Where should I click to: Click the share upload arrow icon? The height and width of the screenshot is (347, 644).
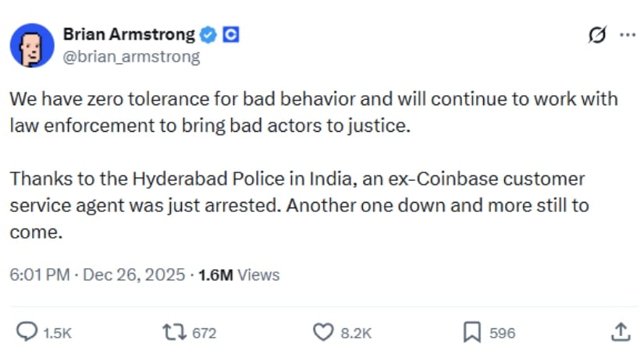(621, 331)
